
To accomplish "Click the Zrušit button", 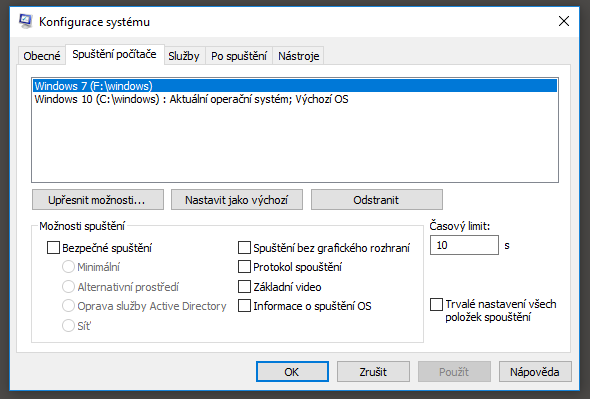I will (373, 372).
